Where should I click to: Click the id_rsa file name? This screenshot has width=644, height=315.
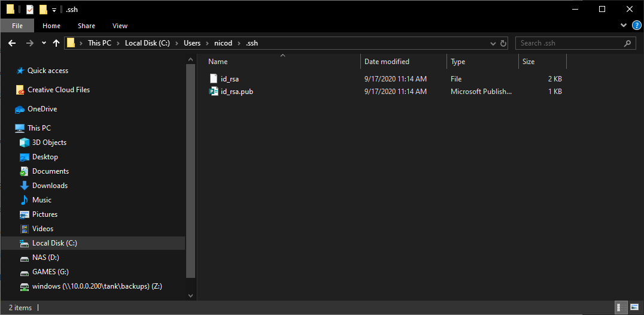(230, 79)
